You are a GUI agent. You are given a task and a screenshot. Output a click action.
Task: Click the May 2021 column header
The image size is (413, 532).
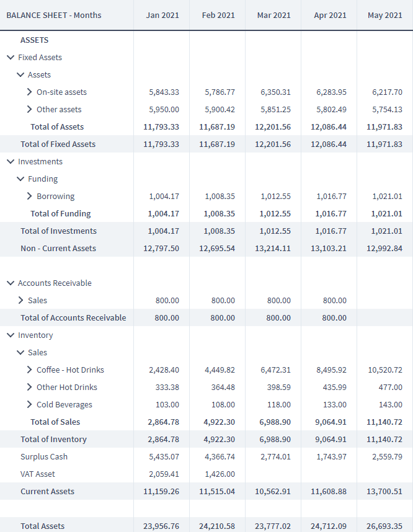point(385,16)
